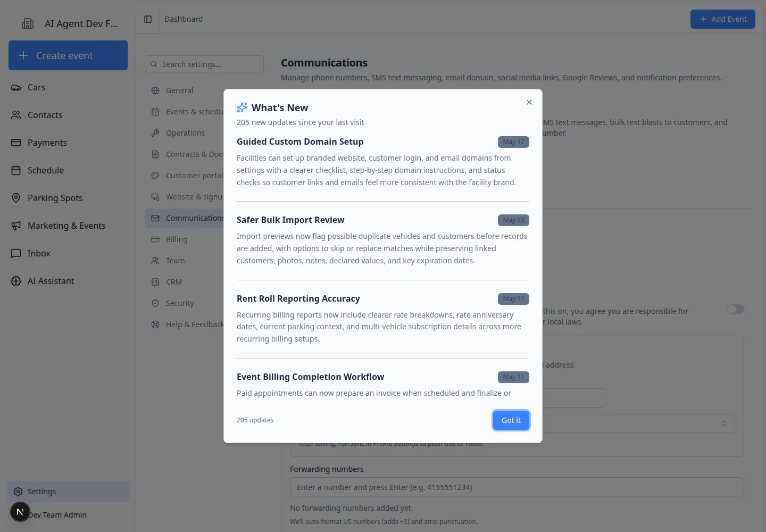Click the Billing card icon
This screenshot has height=532, width=766.
pos(155,239)
